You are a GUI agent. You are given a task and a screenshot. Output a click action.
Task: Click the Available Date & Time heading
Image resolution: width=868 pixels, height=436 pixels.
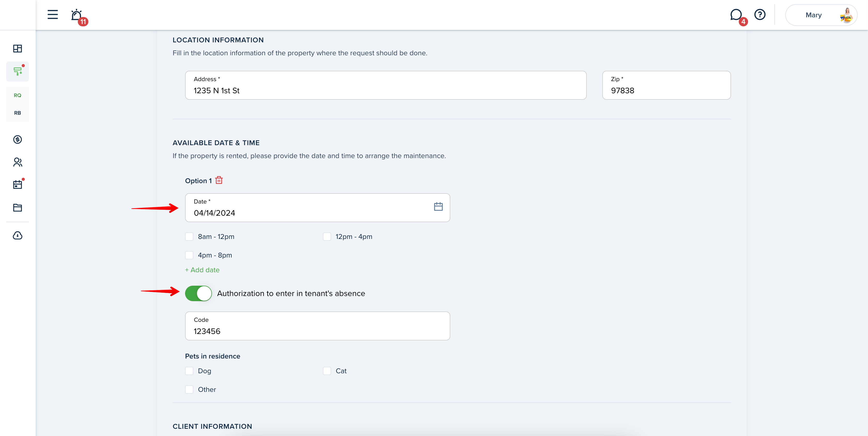point(216,143)
